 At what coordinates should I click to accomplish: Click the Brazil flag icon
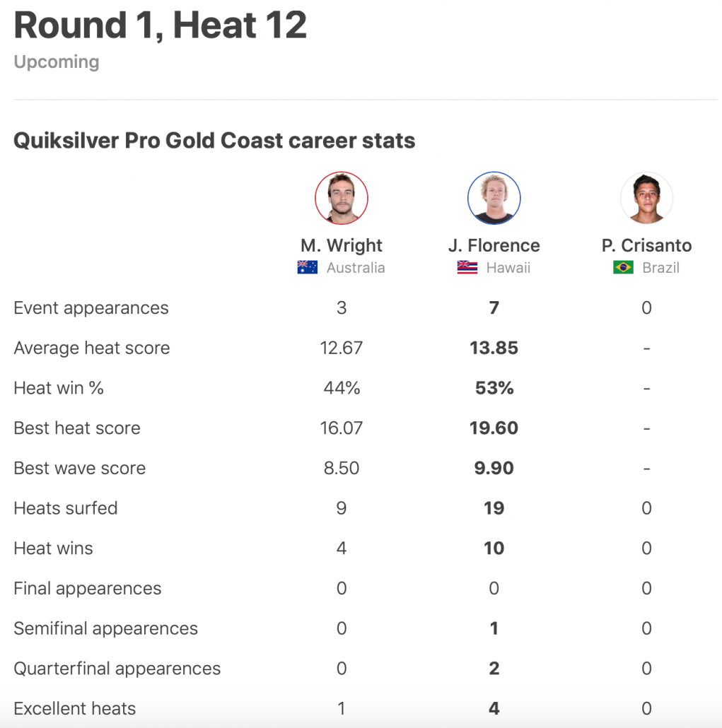(x=623, y=268)
